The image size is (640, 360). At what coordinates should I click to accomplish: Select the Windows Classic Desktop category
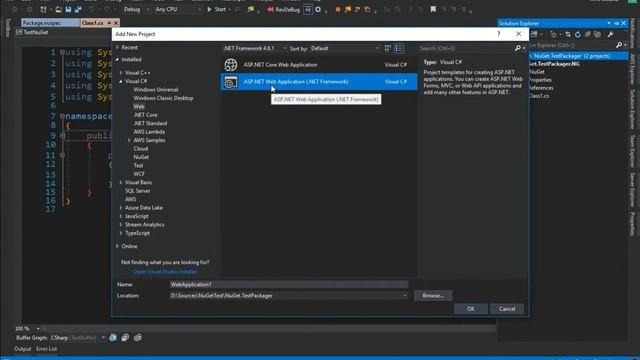tap(163, 98)
